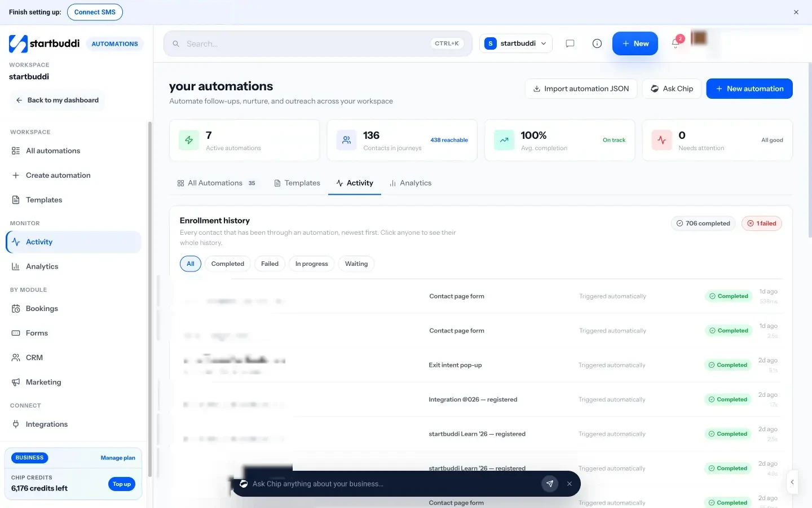Click the 1 failed badge
The height and width of the screenshot is (508, 812).
coord(762,224)
